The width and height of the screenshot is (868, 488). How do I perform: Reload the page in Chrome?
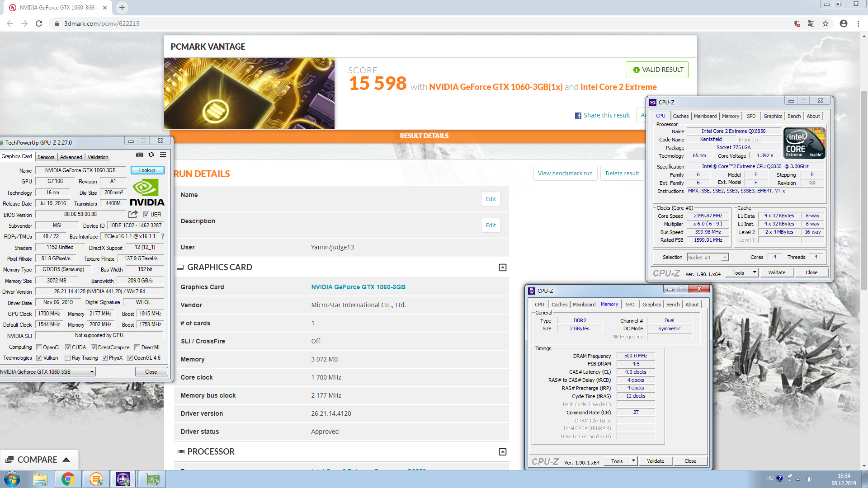click(x=39, y=23)
